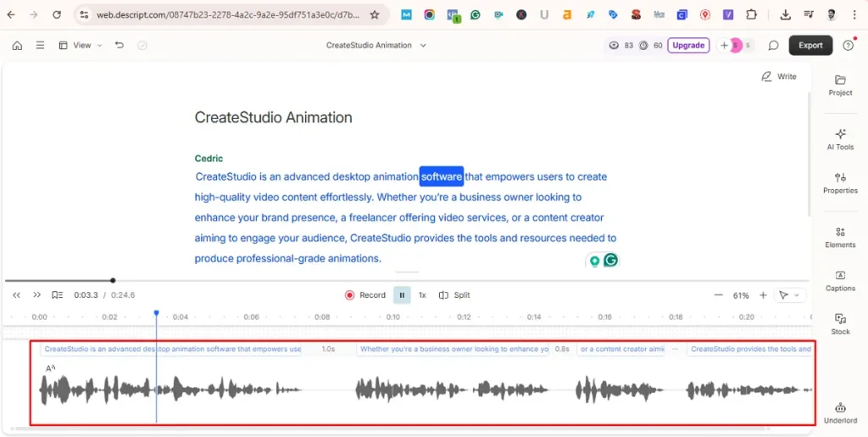Open the View layout dropdown
868x437 pixels.
(81, 46)
